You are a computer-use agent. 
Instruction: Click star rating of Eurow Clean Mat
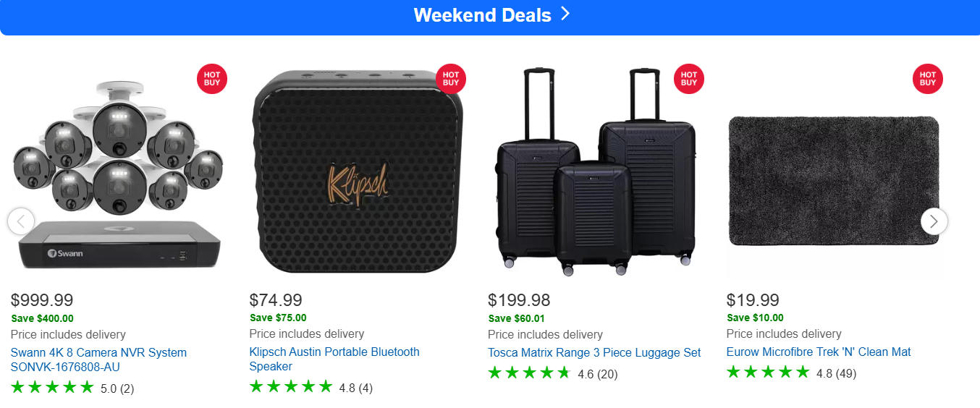tap(768, 373)
